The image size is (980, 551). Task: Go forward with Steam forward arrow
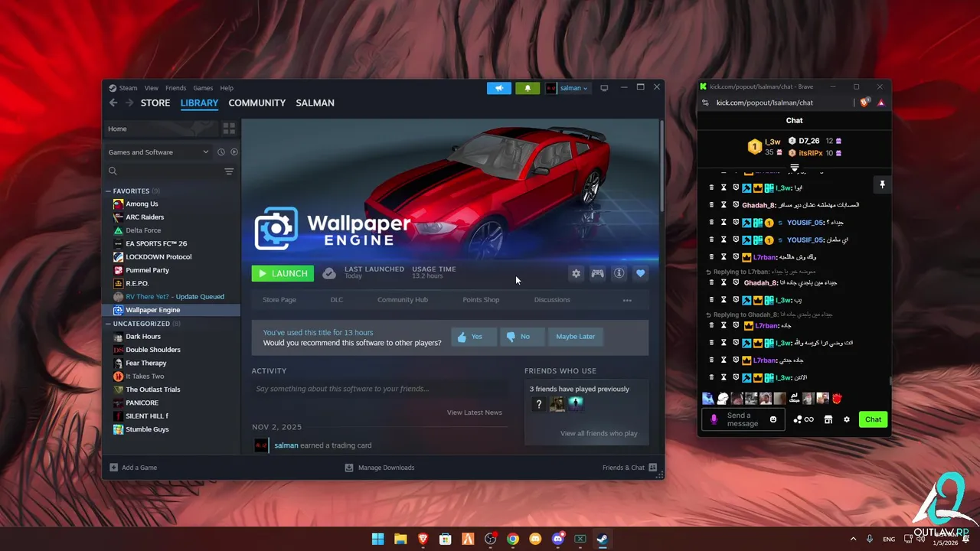(x=129, y=103)
